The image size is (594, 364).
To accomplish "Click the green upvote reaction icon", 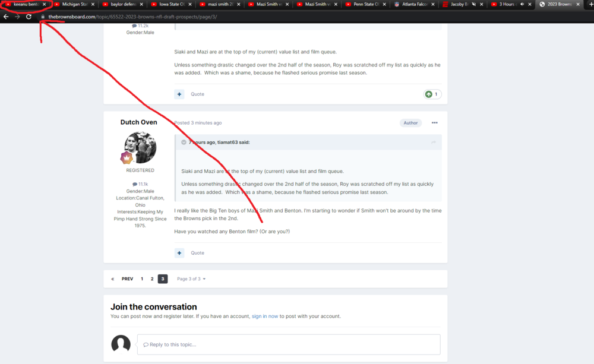I will 428,94.
